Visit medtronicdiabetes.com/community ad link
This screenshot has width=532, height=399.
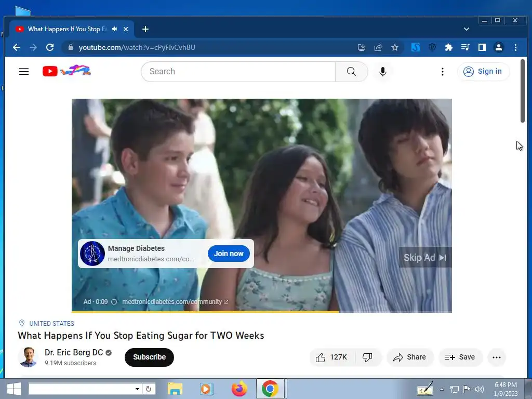point(175,302)
